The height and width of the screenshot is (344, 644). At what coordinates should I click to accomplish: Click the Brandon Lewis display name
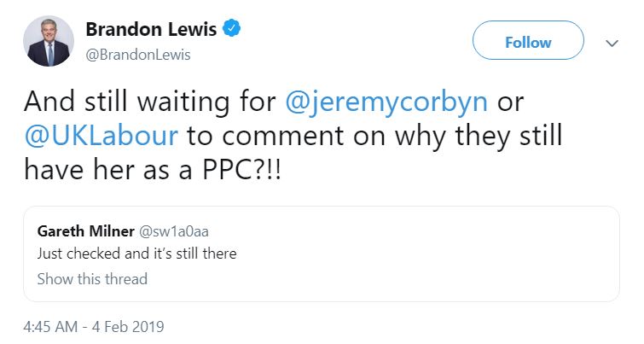pyautogui.click(x=151, y=29)
